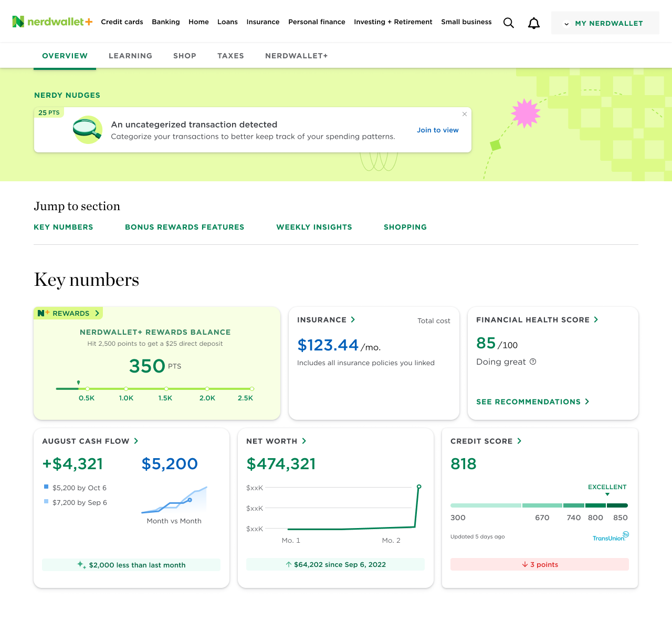Switch to the Learning tab
672x620 pixels.
130,56
